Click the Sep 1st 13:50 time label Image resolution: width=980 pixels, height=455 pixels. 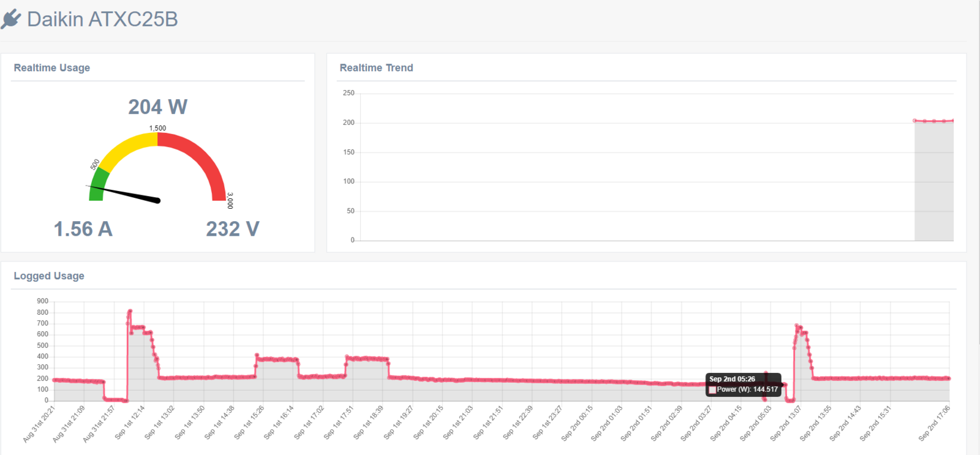point(189,421)
